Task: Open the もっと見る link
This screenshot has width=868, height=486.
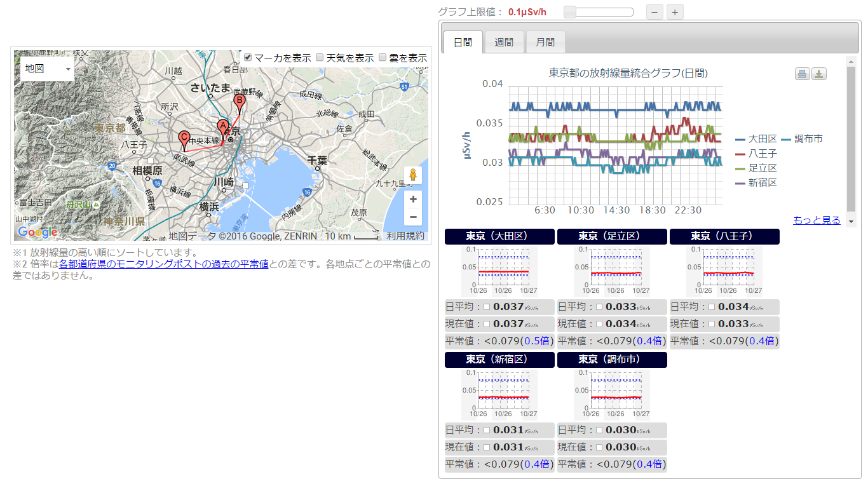Action: pyautogui.click(x=817, y=220)
